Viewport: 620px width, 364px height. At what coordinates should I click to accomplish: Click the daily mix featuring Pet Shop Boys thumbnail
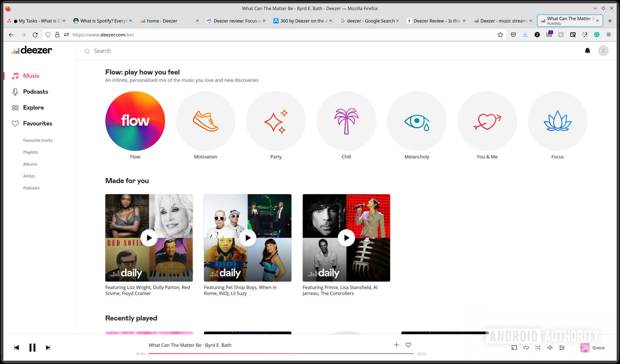pos(247,237)
